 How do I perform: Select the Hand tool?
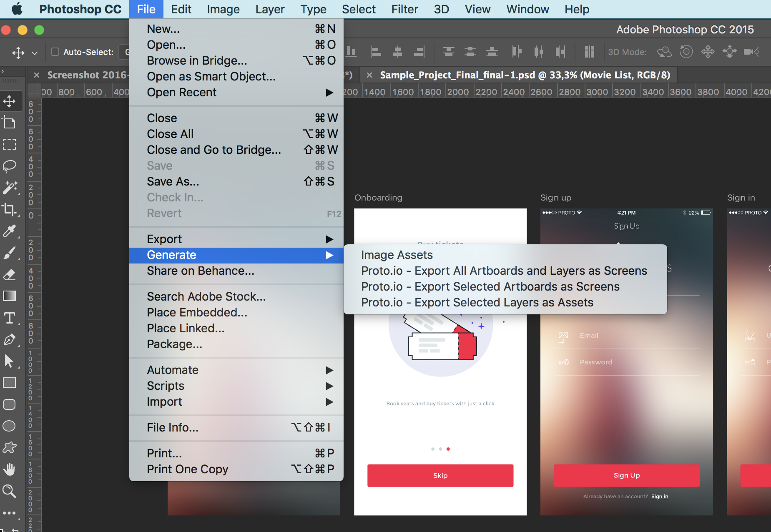click(9, 469)
